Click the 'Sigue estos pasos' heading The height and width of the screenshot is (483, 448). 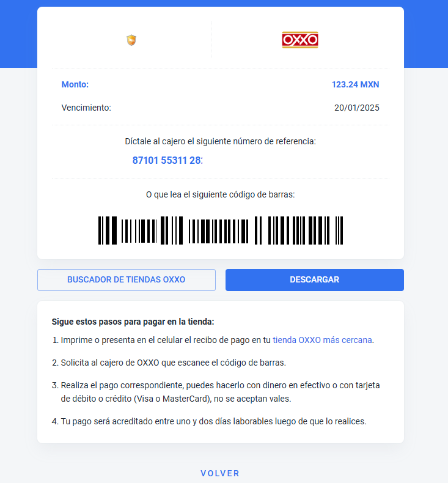pos(133,322)
